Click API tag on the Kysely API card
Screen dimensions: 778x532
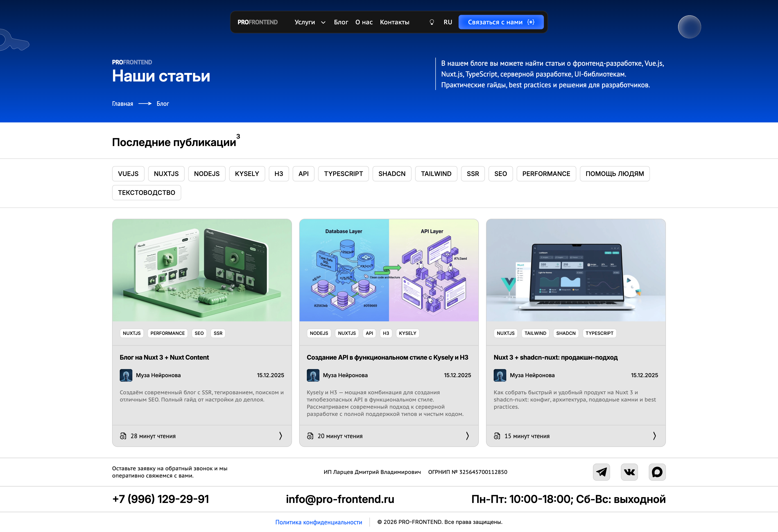[x=369, y=333]
